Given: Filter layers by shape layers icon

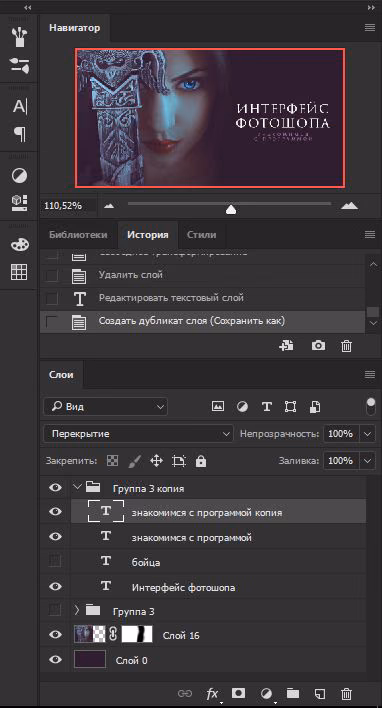Looking at the screenshot, I should coord(290,407).
